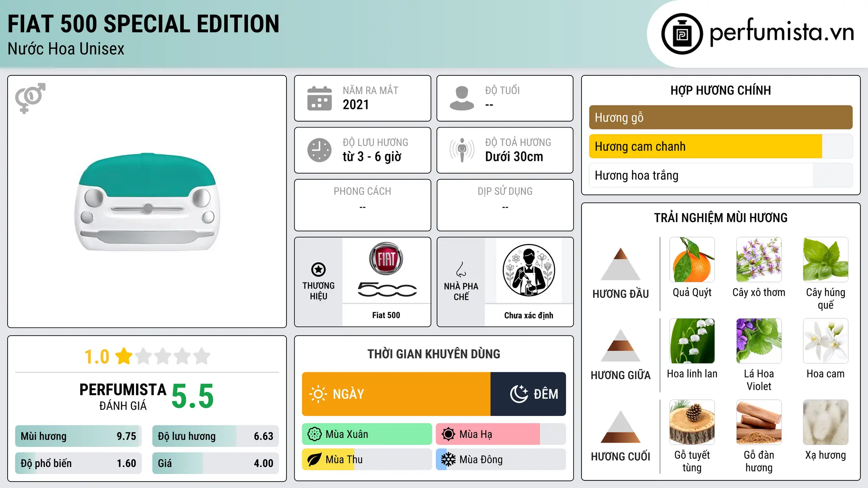The width and height of the screenshot is (868, 488).
Task: Click the moon icon in the Đêm bar
Action: (519, 394)
